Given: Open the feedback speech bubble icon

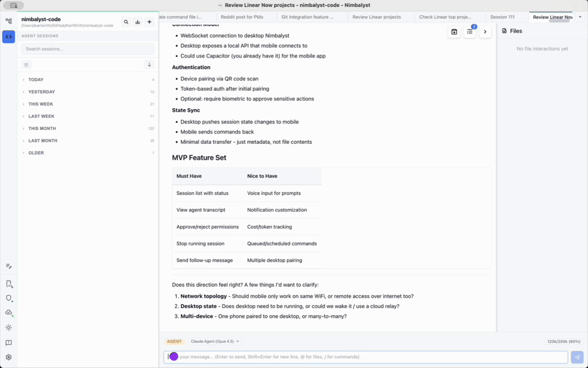Looking at the screenshot, I should (9, 343).
